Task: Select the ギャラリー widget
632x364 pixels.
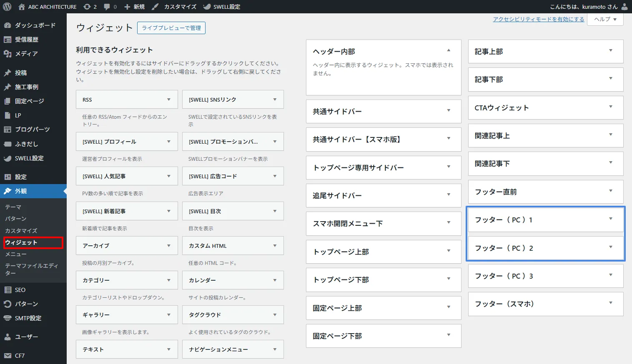Action: 127,315
